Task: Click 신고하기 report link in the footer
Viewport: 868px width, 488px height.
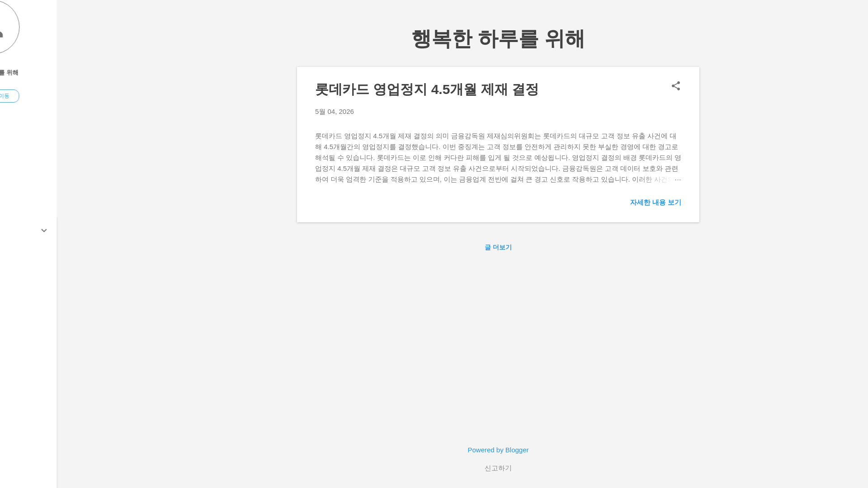Action: tap(498, 468)
